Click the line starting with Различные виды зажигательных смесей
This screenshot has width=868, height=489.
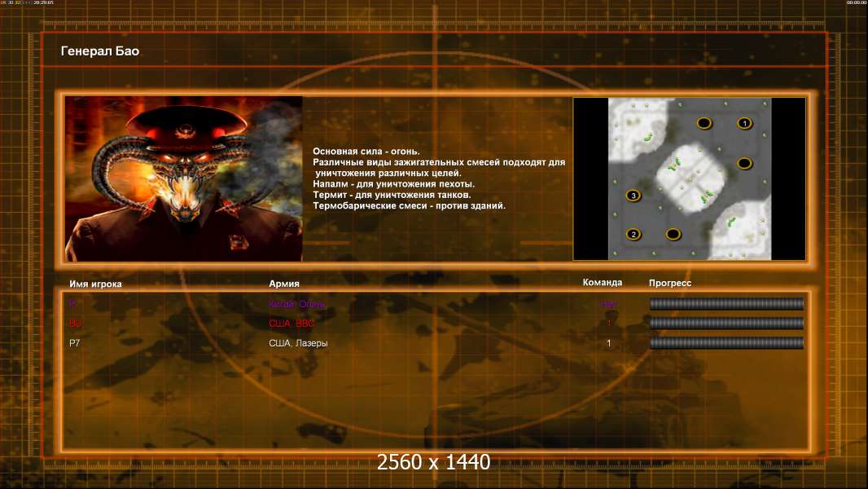(x=439, y=162)
